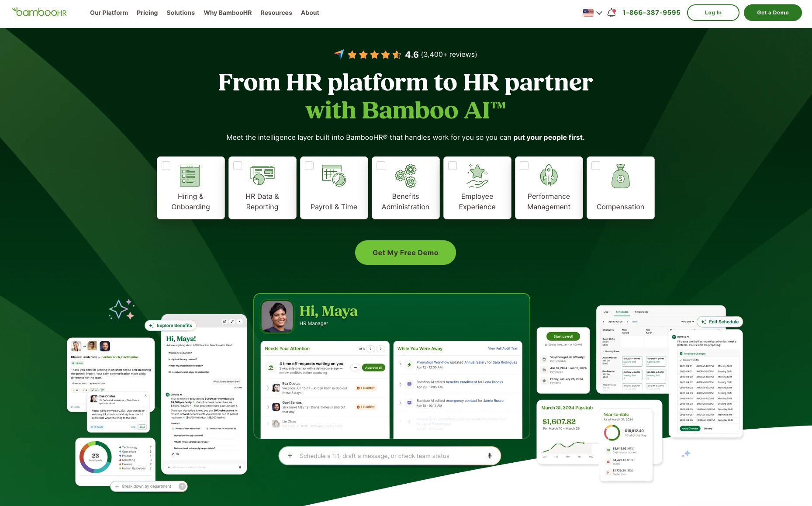
Task: Open the Resources menu
Action: (276, 13)
